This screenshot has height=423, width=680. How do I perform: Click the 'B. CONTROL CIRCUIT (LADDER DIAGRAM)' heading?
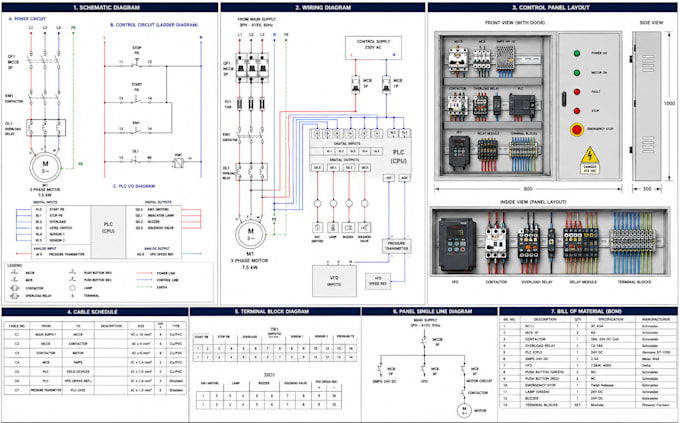154,25
